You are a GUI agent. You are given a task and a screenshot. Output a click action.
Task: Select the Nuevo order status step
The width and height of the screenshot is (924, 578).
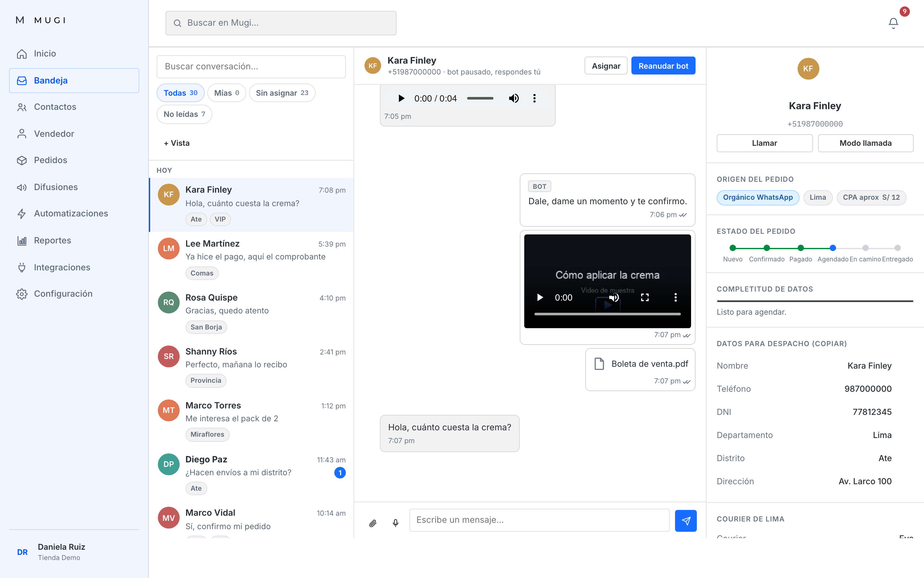[x=732, y=248]
